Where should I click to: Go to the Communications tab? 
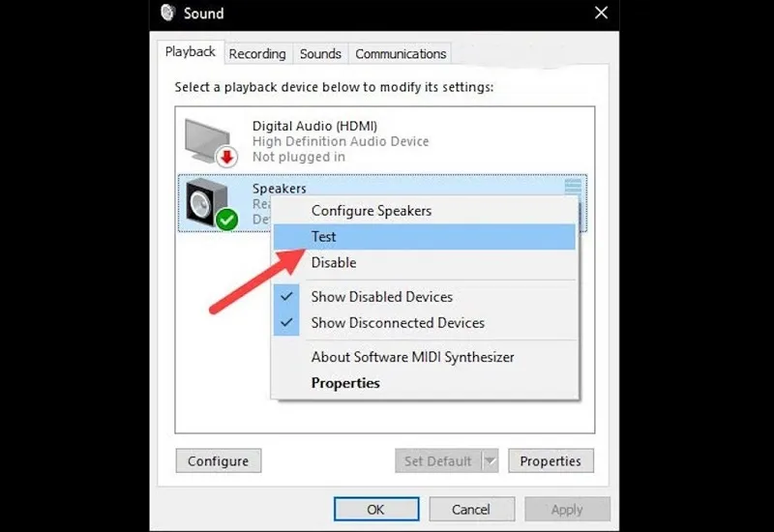[401, 54]
